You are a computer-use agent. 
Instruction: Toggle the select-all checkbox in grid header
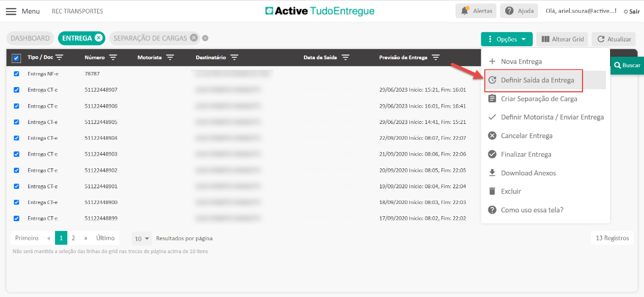16,58
